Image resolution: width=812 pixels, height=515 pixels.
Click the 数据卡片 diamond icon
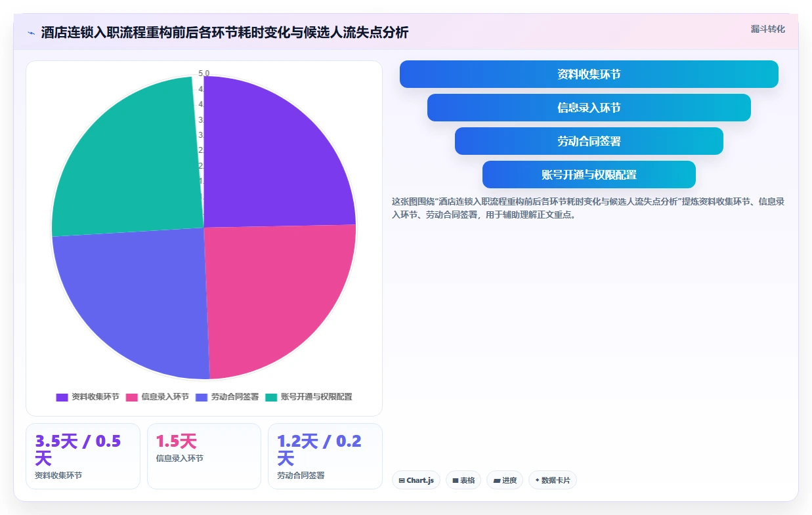[537, 480]
